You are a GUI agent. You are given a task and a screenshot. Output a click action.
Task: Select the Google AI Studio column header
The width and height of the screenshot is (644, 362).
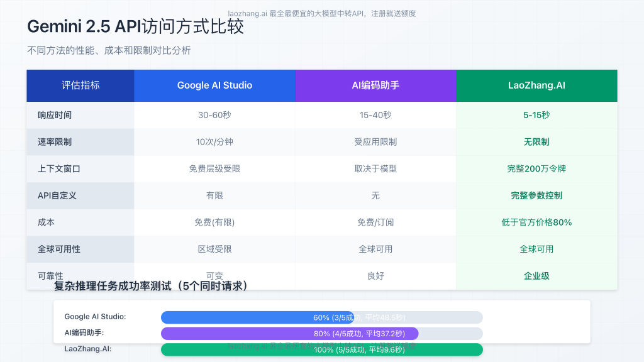[214, 85]
